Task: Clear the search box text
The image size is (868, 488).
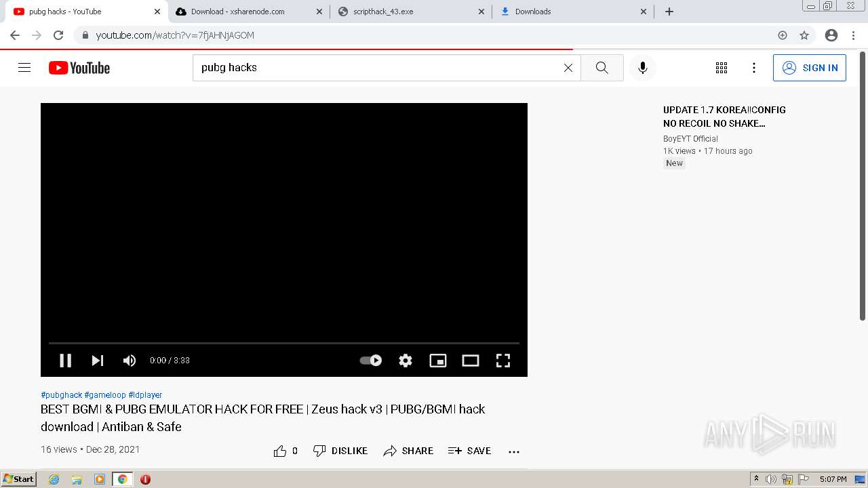Action: [568, 68]
